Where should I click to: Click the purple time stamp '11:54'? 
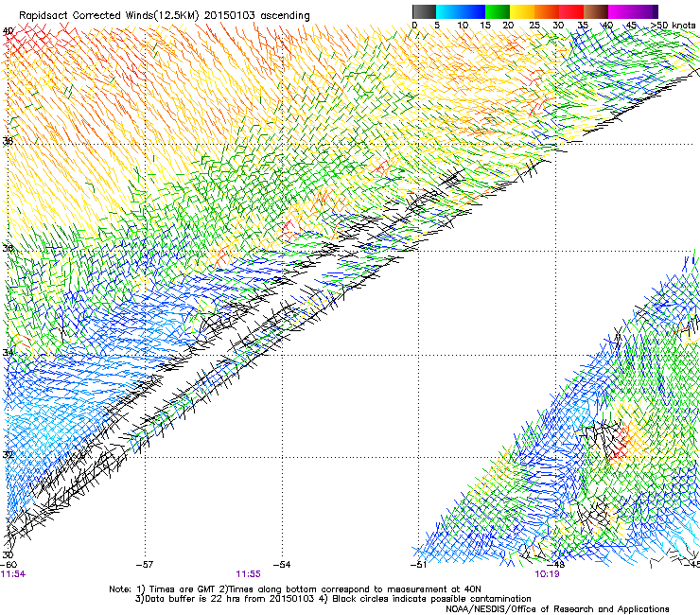click(x=13, y=574)
